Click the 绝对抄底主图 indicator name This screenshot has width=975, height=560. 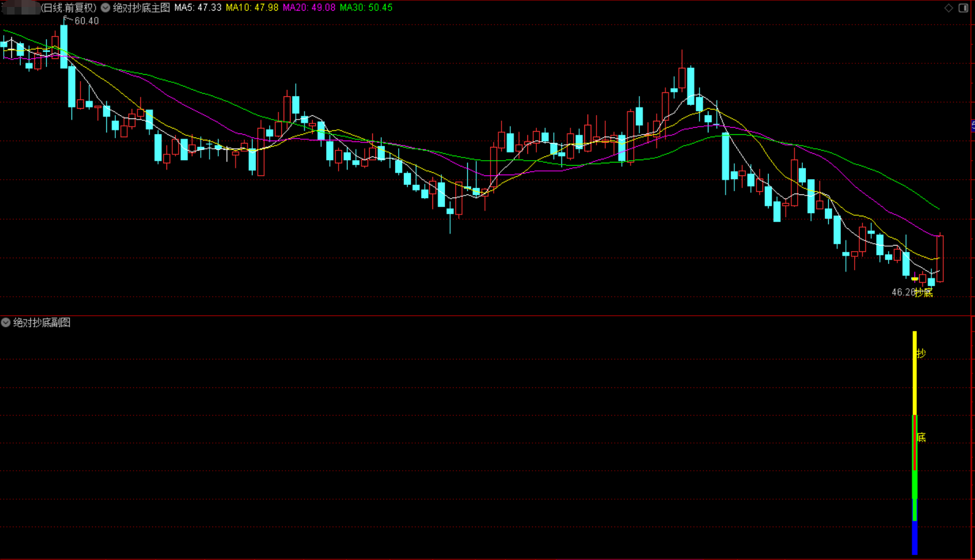[x=141, y=8]
